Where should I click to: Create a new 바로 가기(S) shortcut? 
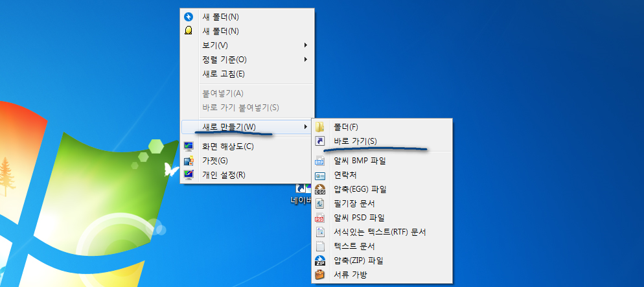(x=382, y=141)
